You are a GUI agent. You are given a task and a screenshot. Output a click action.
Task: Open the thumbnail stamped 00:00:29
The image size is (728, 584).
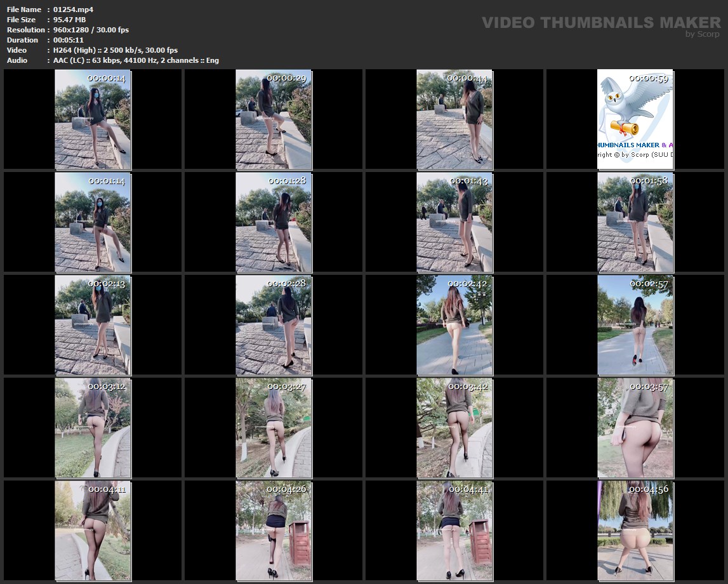pyautogui.click(x=274, y=119)
